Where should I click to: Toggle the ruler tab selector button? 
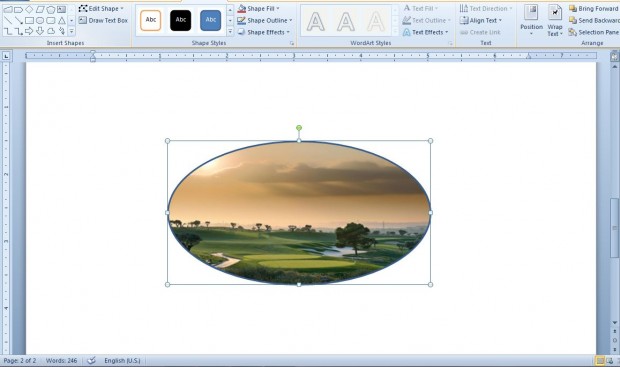click(6, 57)
